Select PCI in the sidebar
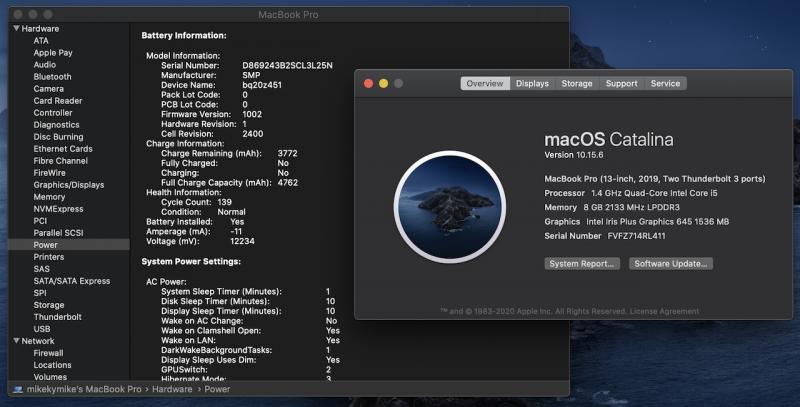The image size is (800, 407). pos(40,221)
